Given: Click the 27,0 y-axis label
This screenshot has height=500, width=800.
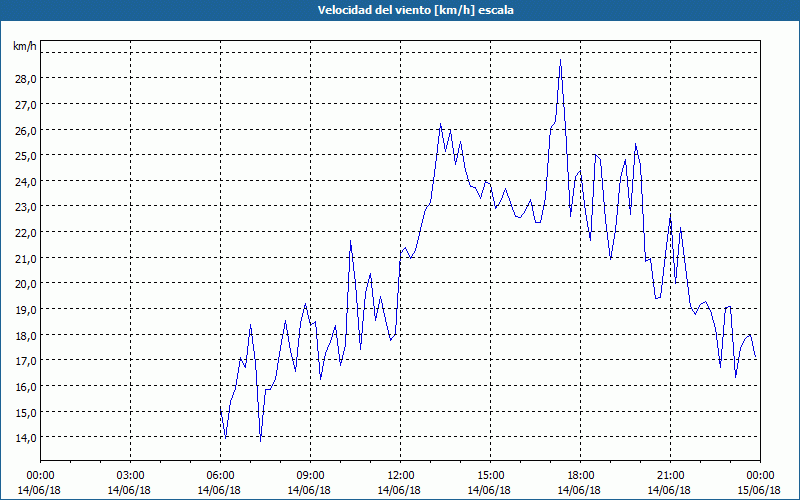Looking at the screenshot, I should pyautogui.click(x=28, y=105).
